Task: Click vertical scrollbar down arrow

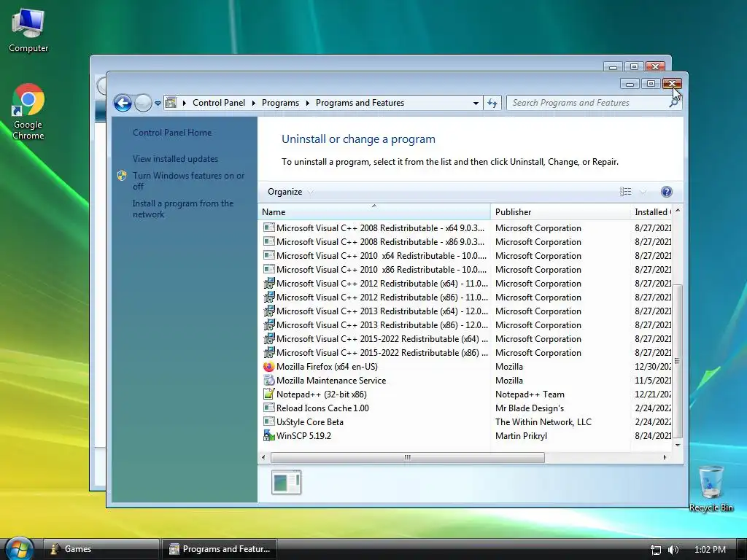Action: (x=678, y=446)
